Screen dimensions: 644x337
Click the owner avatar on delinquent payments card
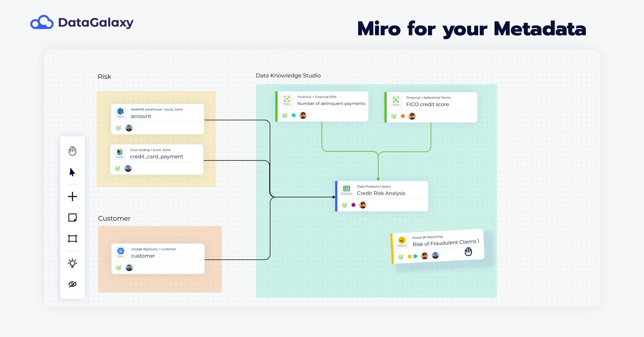coord(303,115)
